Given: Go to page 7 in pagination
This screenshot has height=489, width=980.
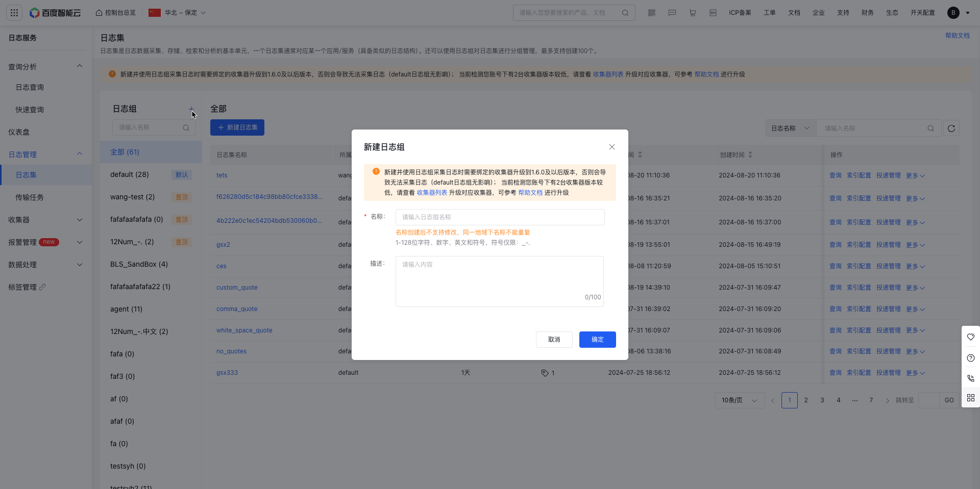Looking at the screenshot, I should 871,400.
